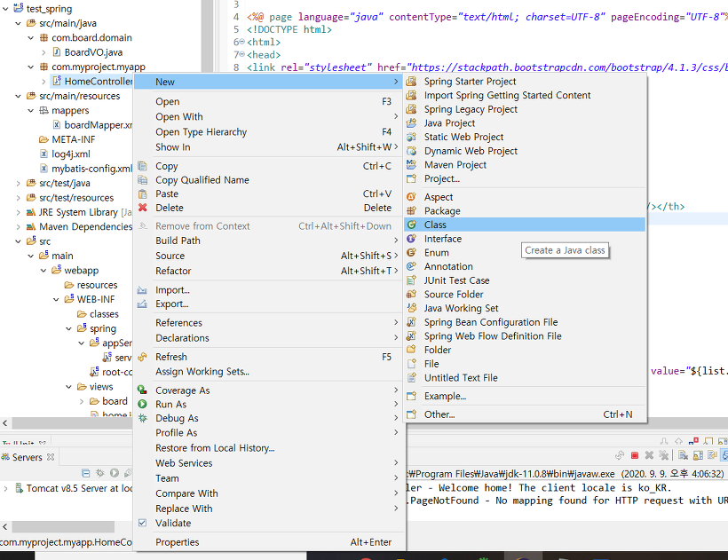Choose Refactor from context menu

tap(269, 271)
